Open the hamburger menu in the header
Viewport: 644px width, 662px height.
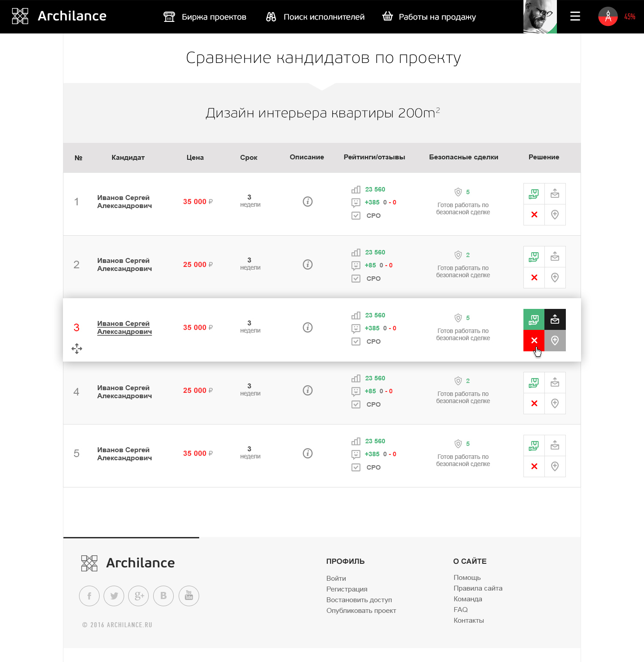click(575, 17)
